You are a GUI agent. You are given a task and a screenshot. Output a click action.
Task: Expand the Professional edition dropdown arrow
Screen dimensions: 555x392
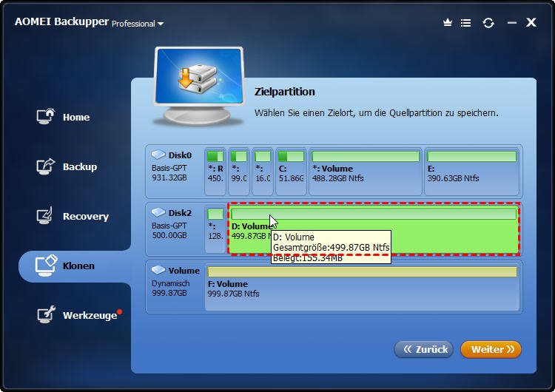click(x=161, y=24)
